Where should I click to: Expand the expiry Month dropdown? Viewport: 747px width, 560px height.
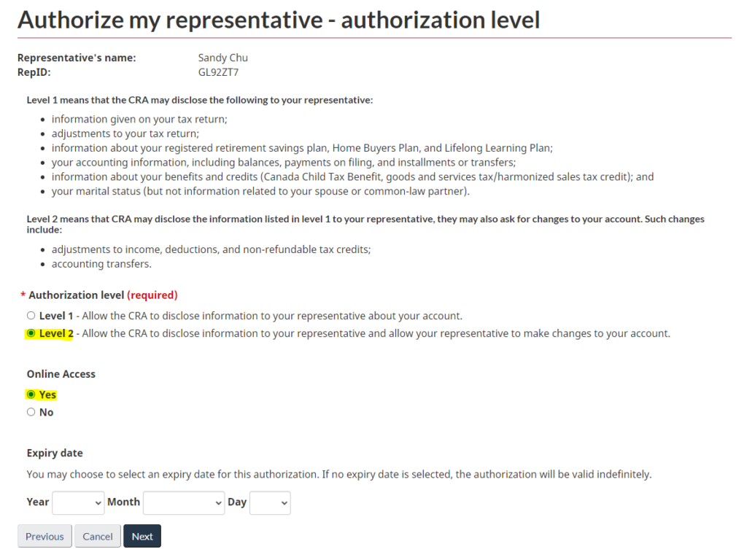click(184, 502)
